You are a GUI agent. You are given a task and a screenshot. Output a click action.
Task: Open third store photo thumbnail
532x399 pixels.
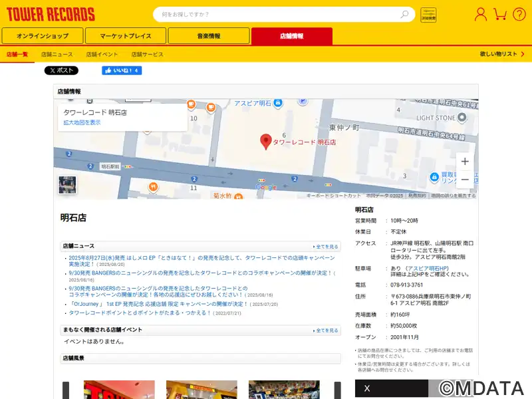coord(284,390)
